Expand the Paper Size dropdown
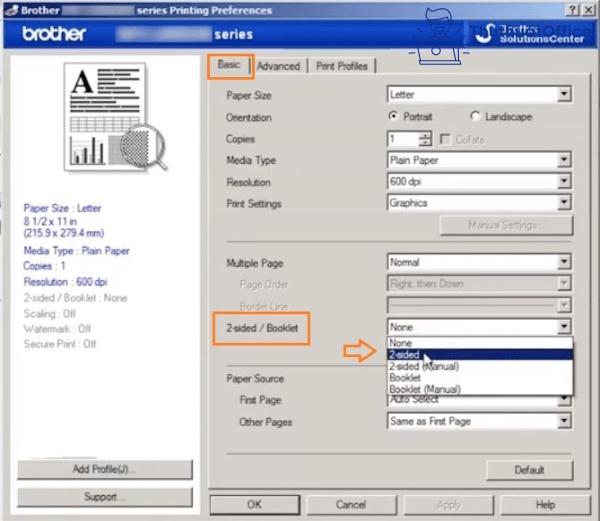The image size is (600, 521). [564, 94]
